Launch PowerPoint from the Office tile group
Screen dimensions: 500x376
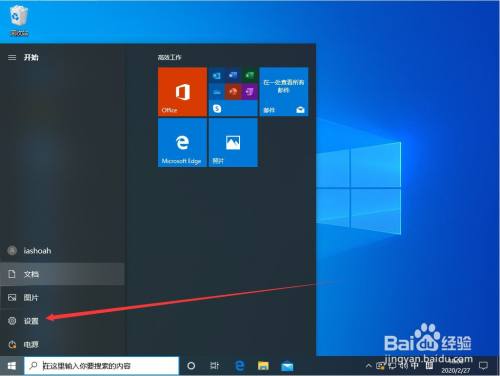click(x=233, y=92)
